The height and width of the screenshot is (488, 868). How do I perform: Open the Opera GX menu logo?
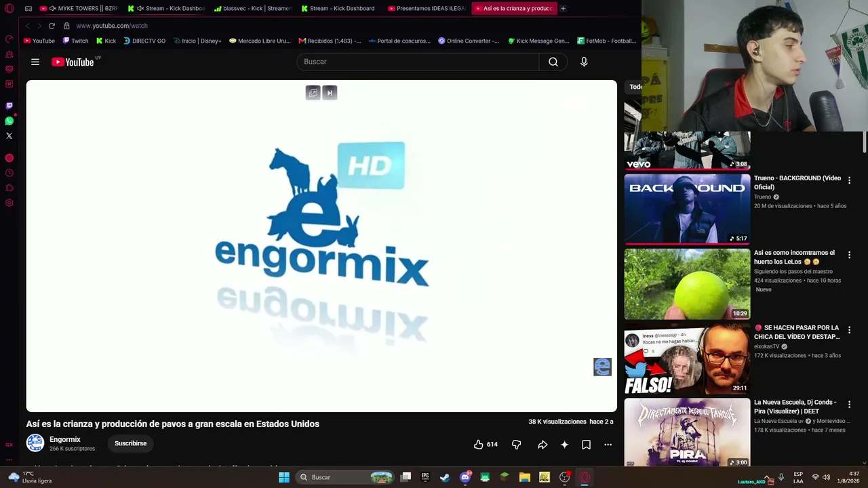(9, 9)
